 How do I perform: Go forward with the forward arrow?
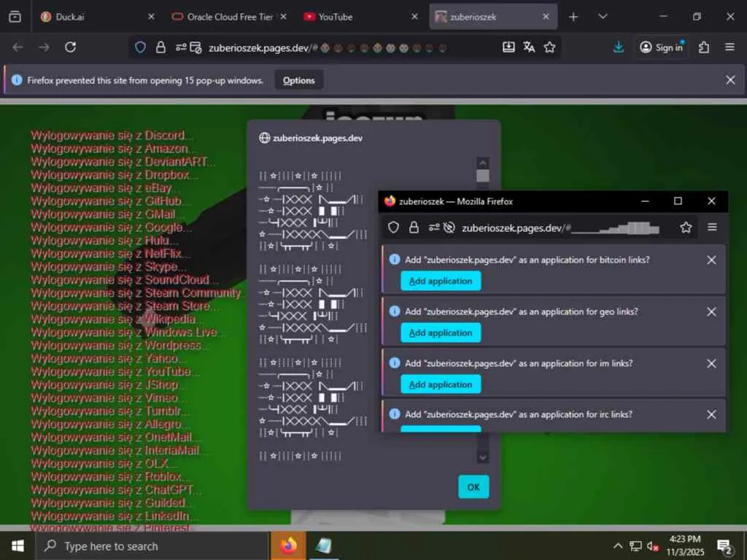tap(44, 47)
